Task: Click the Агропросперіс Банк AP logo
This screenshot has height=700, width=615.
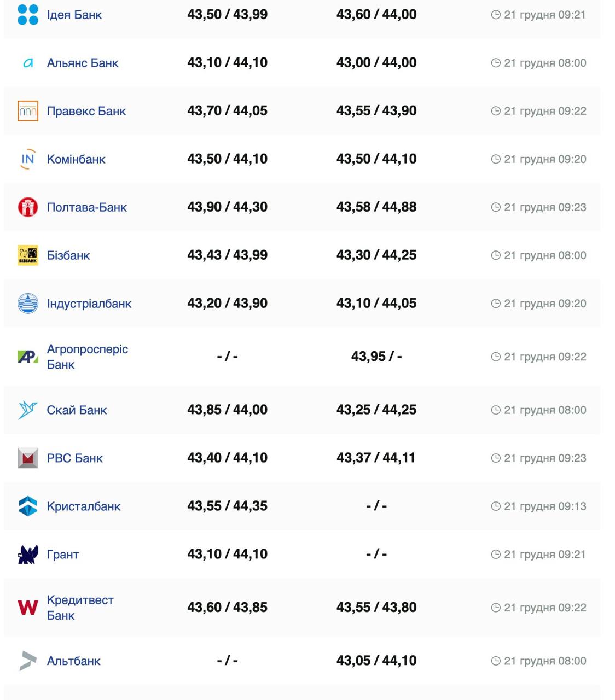Action: click(x=28, y=357)
